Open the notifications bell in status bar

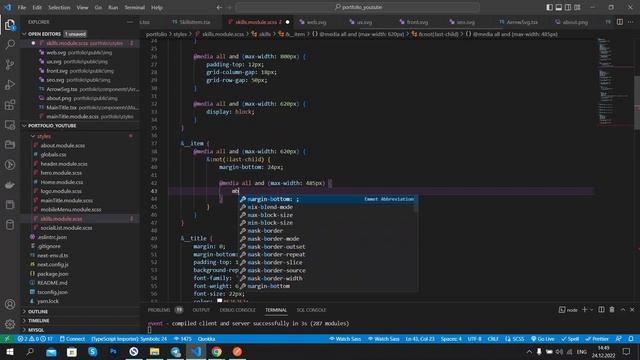(x=631, y=339)
